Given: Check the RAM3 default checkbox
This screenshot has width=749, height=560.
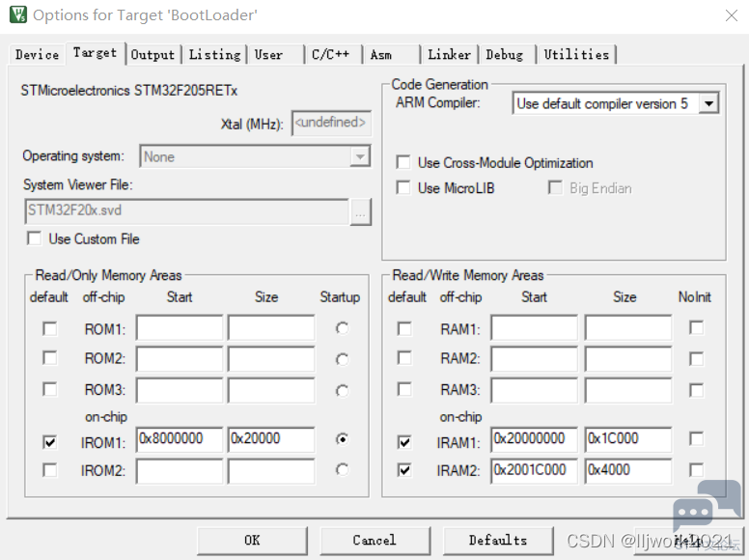Looking at the screenshot, I should (404, 389).
